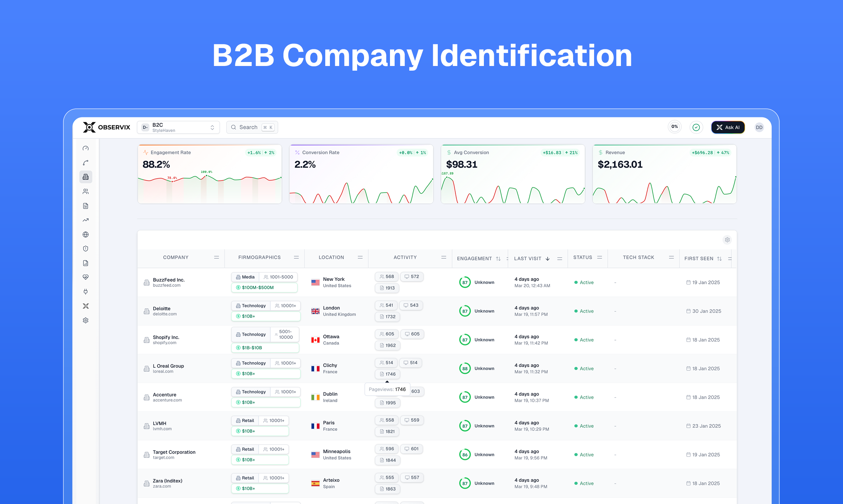843x504 pixels.
Task: Click the shield alert sidebar icon
Action: pos(86,249)
